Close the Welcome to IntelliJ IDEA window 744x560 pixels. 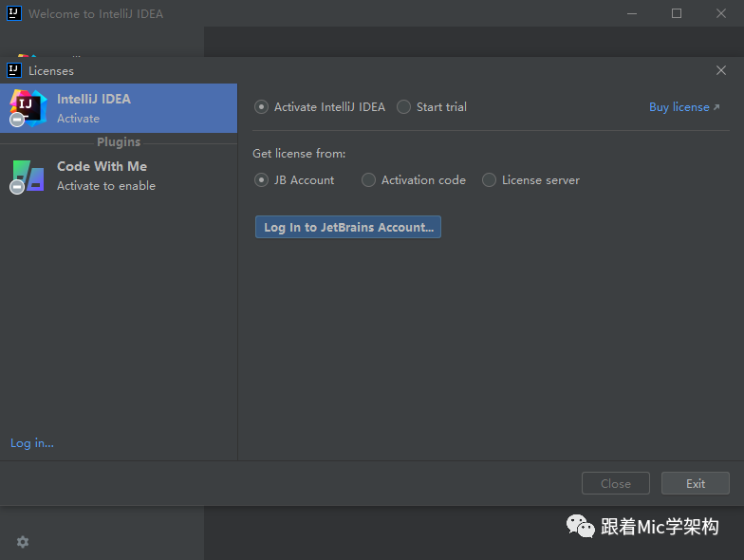pos(721,13)
